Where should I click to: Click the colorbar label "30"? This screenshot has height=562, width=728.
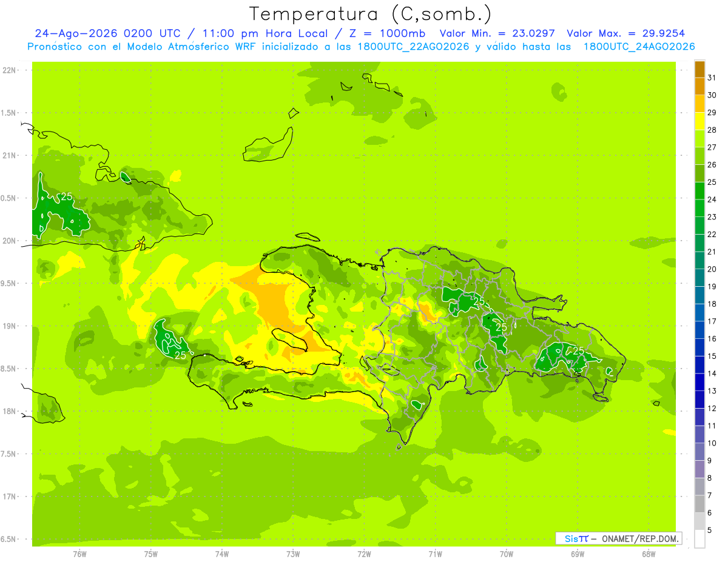point(712,95)
